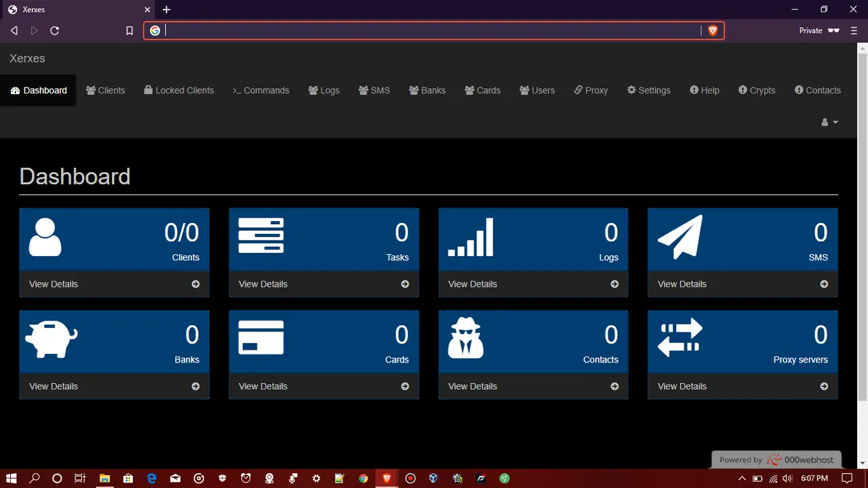Click the Logs signal bars icon

[471, 237]
